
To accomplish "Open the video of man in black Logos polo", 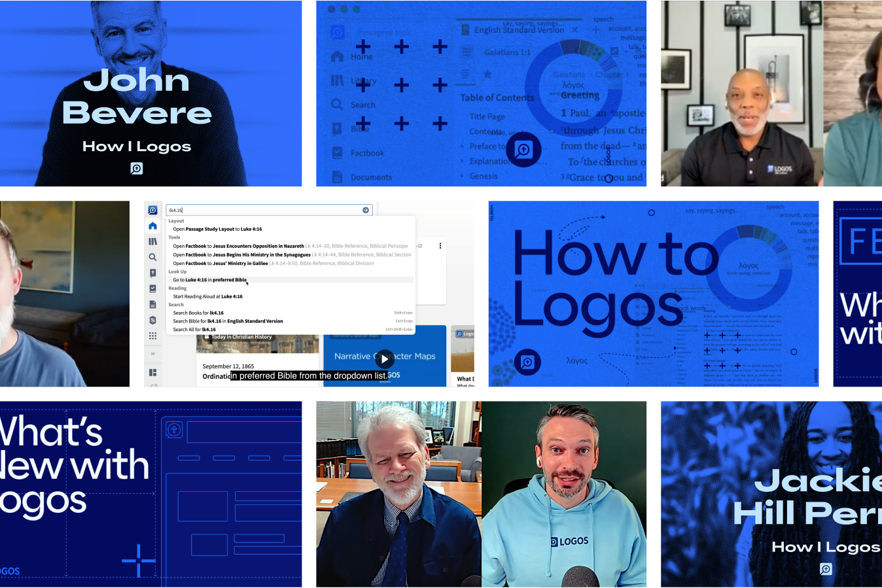I will [742, 94].
